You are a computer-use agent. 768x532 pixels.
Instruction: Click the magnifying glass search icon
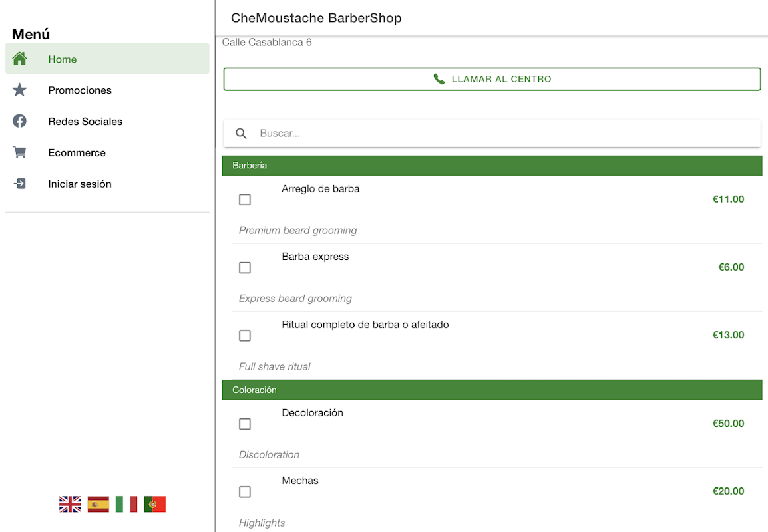point(242,134)
